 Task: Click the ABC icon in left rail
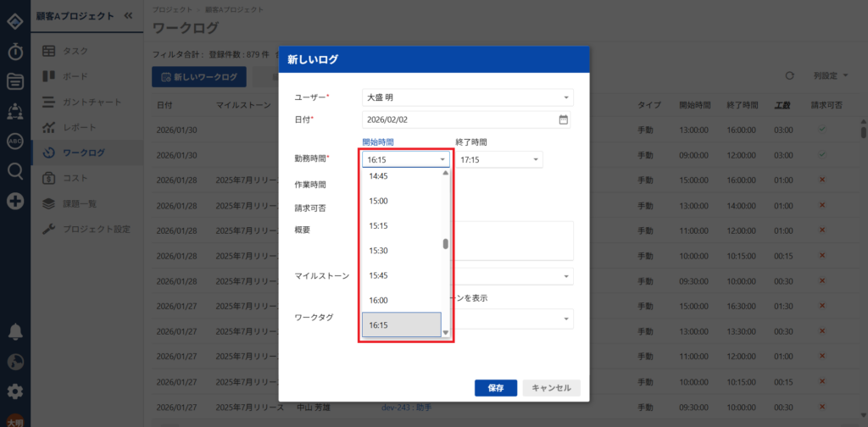14,141
